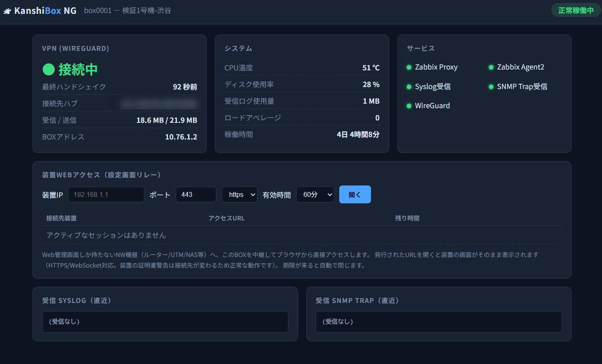Click the BOX address 10.76.1.2
This screenshot has width=602, height=364.
[181, 137]
